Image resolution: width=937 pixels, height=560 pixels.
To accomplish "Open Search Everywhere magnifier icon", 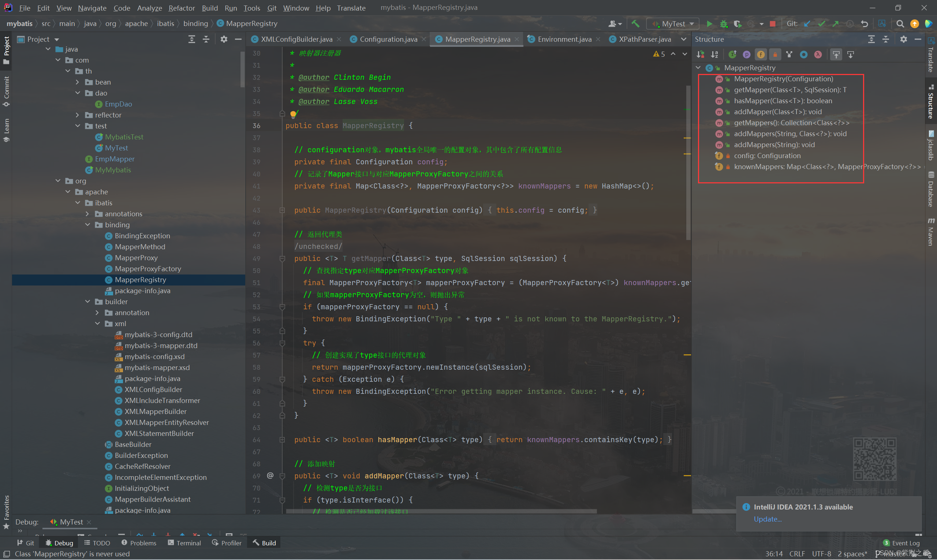I will coord(900,23).
